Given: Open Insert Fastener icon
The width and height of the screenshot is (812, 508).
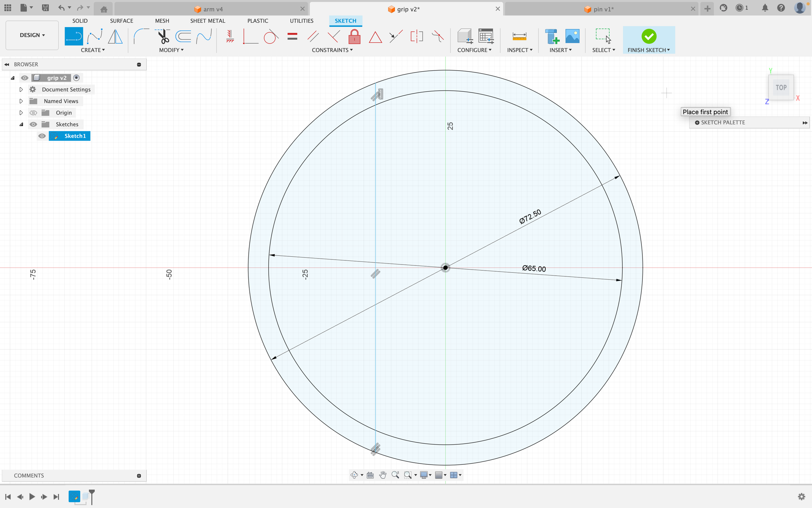Looking at the screenshot, I should tap(552, 37).
